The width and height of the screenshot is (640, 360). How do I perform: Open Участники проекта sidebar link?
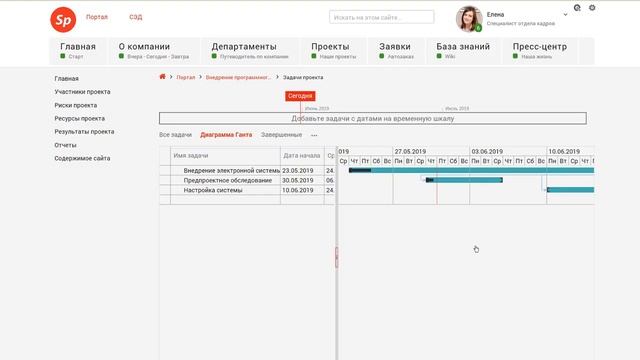[82, 92]
